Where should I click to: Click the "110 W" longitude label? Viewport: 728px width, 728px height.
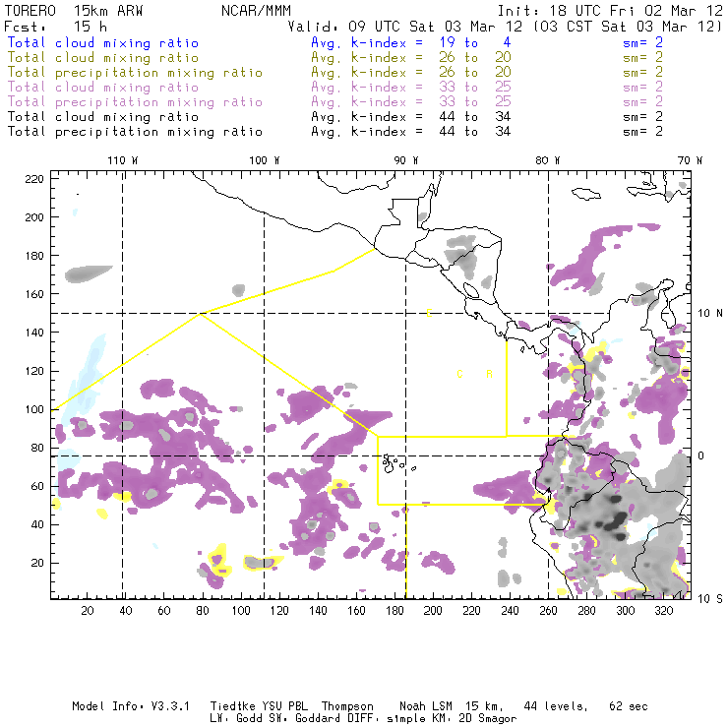pos(123,160)
